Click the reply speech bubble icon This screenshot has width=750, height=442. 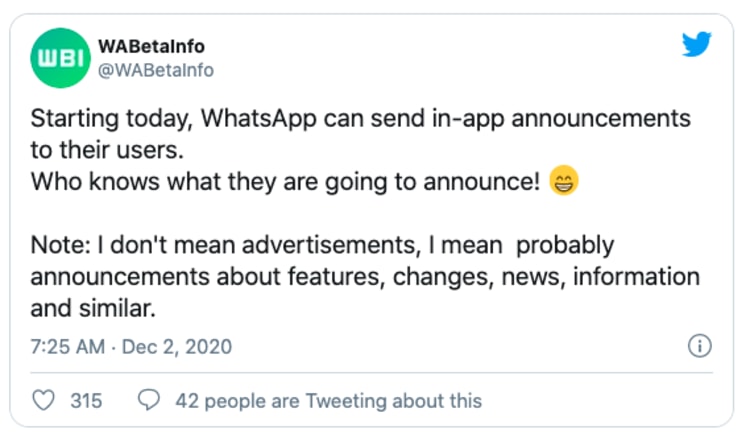tap(149, 401)
